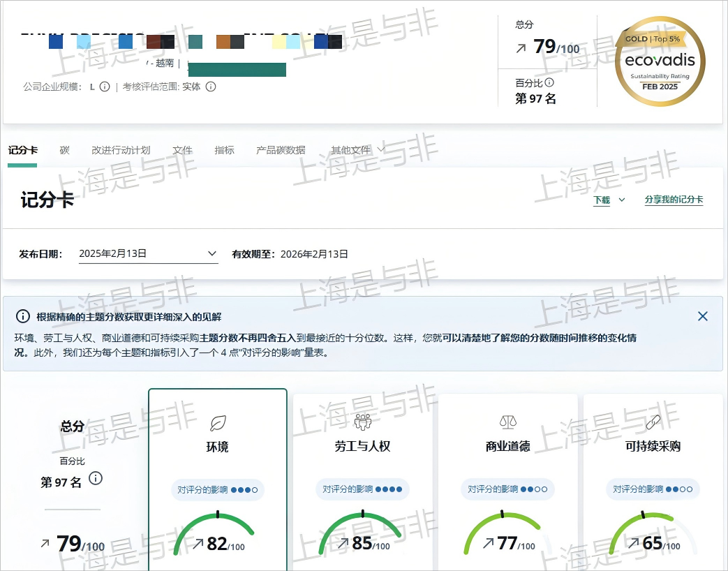This screenshot has height=571, width=728.
Task: Select the 劳工与人权 theme card title
Action: 363,446
